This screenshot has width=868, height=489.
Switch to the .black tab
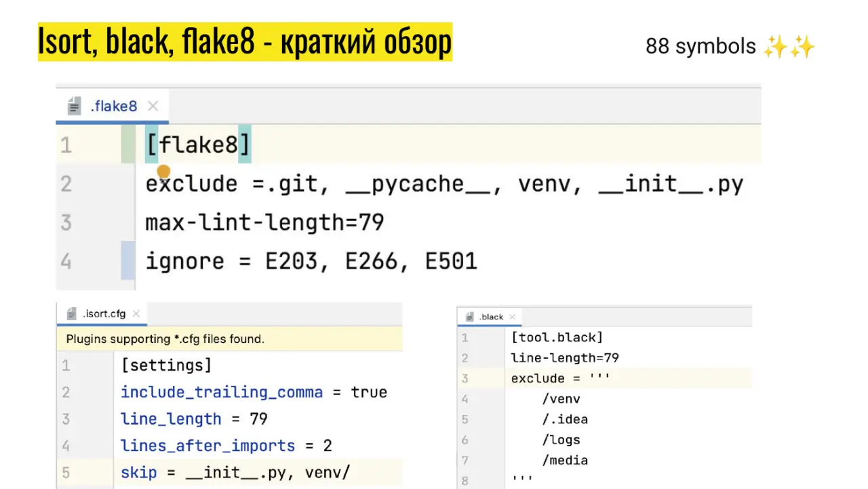point(490,317)
